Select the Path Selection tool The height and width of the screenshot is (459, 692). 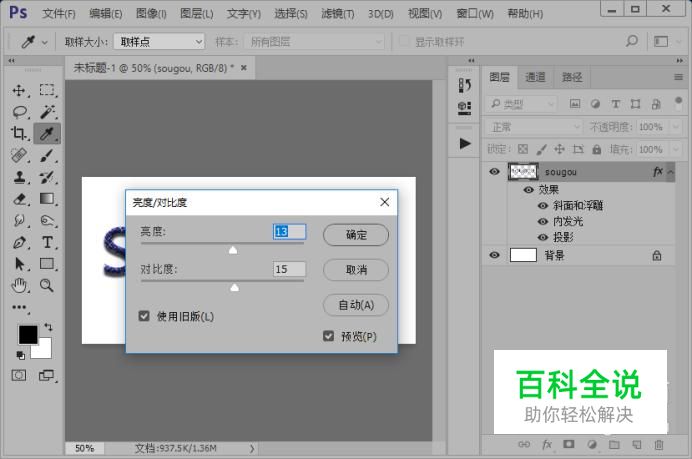click(x=19, y=263)
